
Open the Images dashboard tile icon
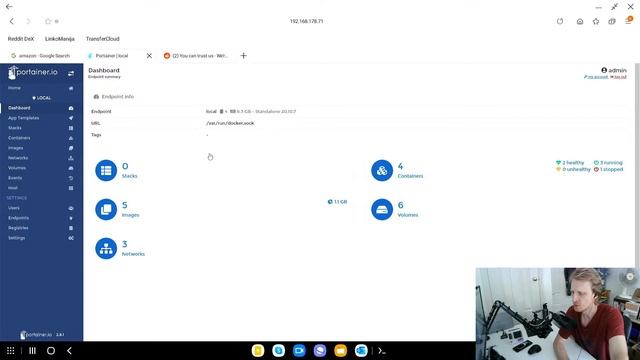(106, 209)
